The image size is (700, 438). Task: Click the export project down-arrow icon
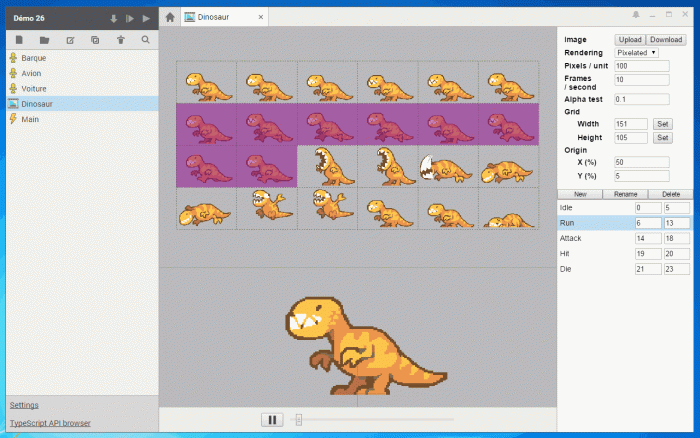(x=113, y=19)
